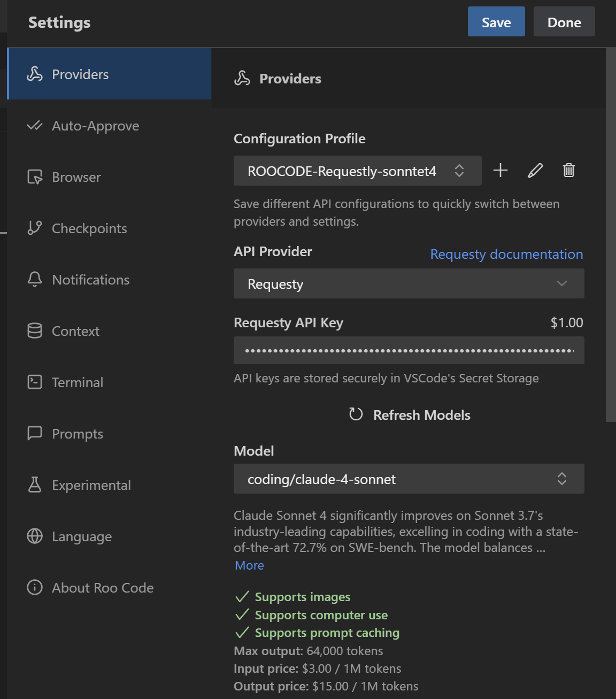Click the Model selector up-down arrows

(x=562, y=479)
